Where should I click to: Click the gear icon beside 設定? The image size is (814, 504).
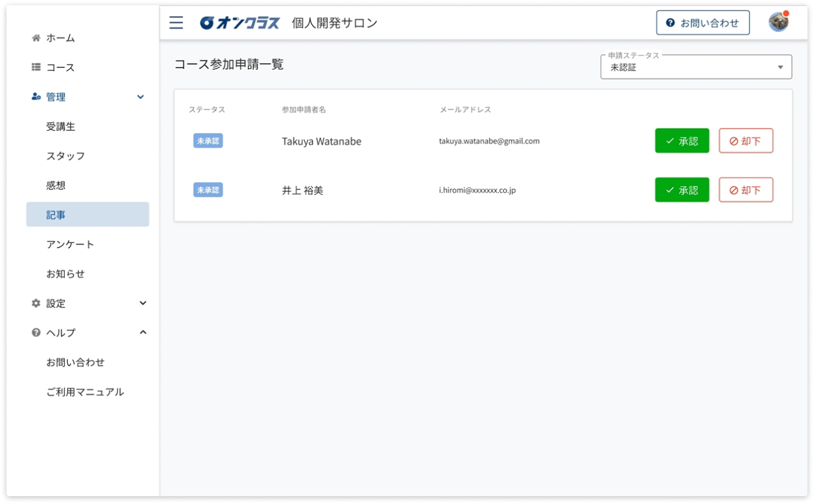pos(36,303)
